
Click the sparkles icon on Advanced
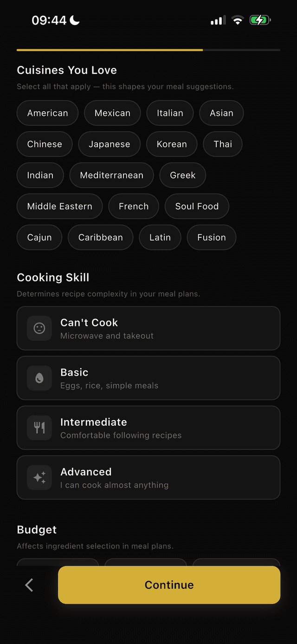(39, 477)
